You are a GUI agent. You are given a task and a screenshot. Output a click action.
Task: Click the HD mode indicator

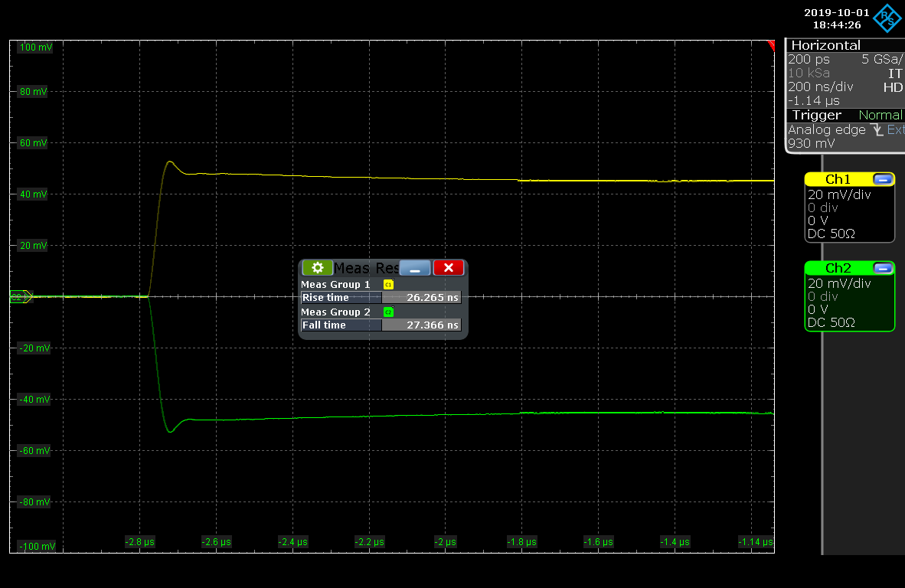coord(893,87)
